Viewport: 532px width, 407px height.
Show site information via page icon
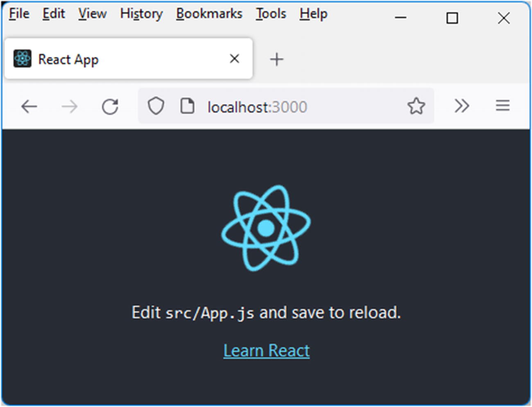tap(187, 106)
